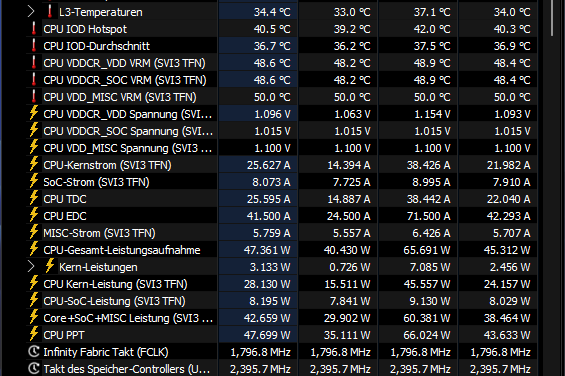The image size is (565, 376).
Task: Select the CPU-Kernstrom (SVI3 TFN) label
Action: point(107,165)
